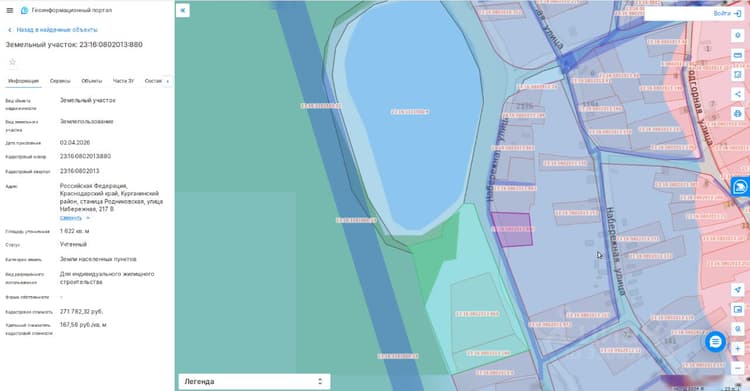Click the 'Земли населенных пунктов' category text

point(98,259)
